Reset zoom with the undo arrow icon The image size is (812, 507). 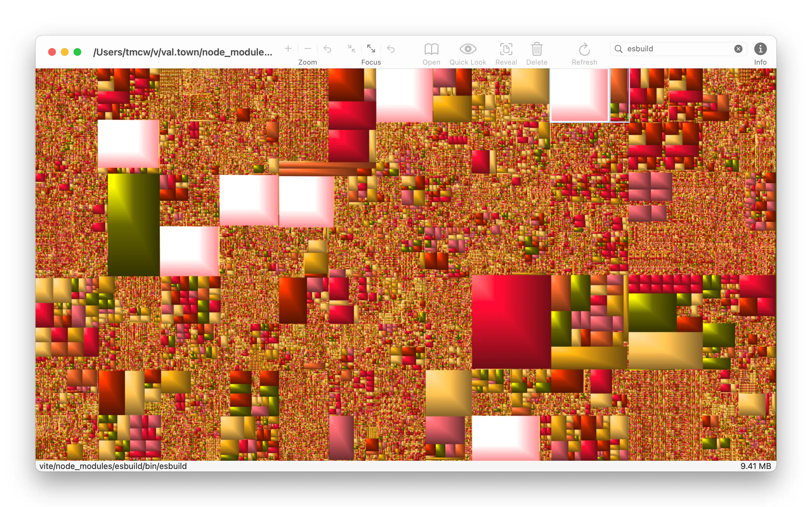[327, 49]
